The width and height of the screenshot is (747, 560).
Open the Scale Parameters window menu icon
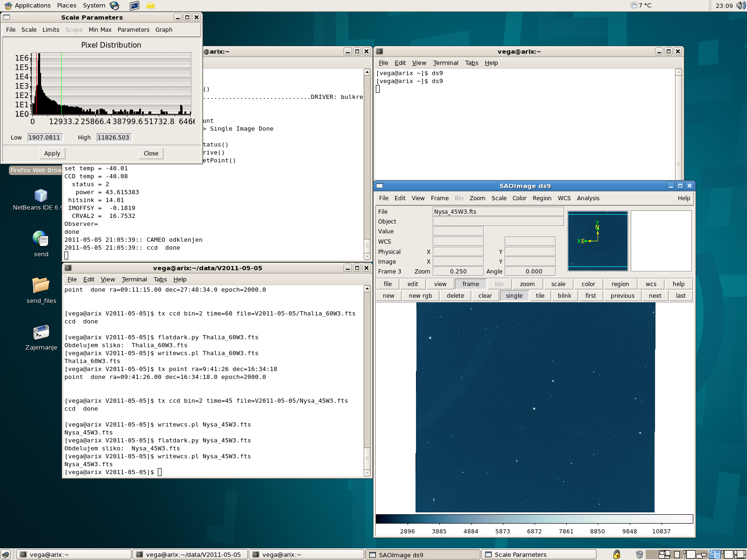(x=7, y=17)
